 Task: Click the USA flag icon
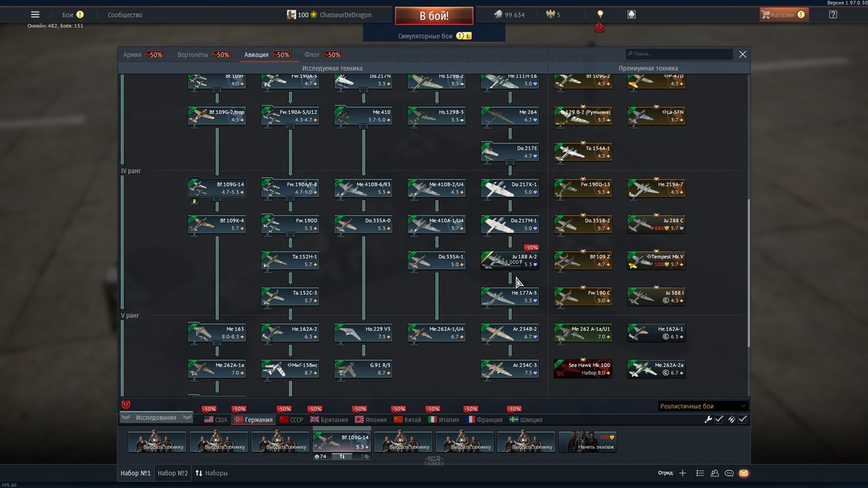(209, 420)
